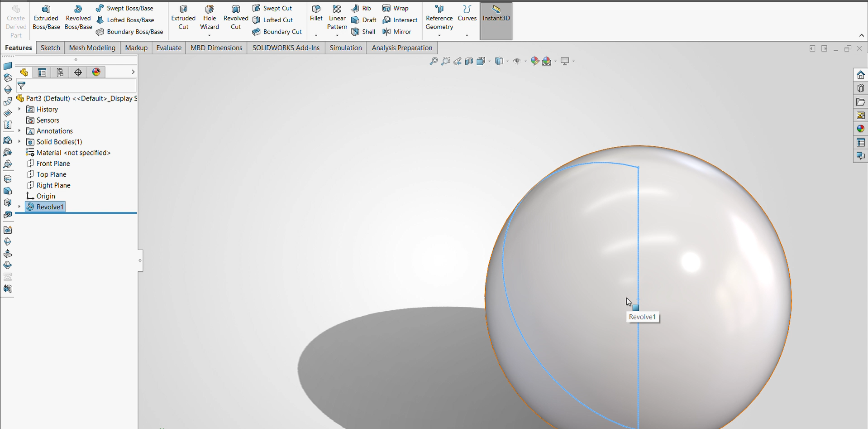The height and width of the screenshot is (429, 868).
Task: Open Edit Appearance color ball
Action: pyautogui.click(x=534, y=61)
